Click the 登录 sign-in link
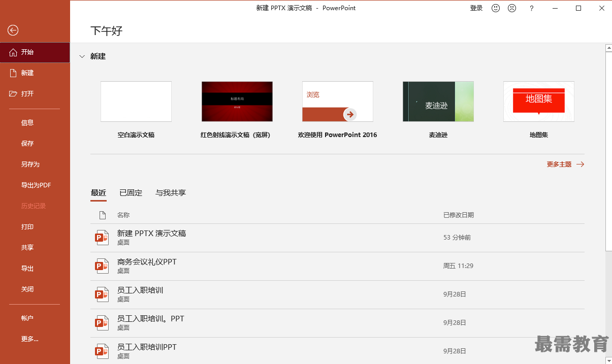Screen dimensions: 612x364 tap(476, 8)
